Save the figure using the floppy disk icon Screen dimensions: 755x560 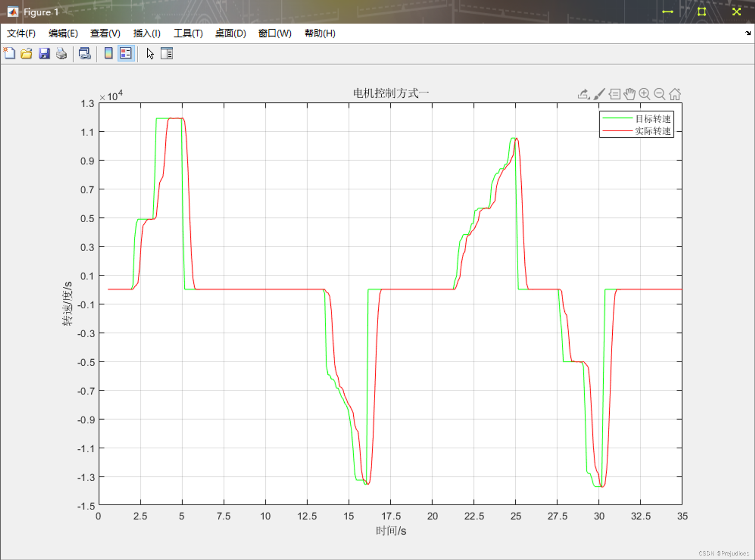pos(44,54)
